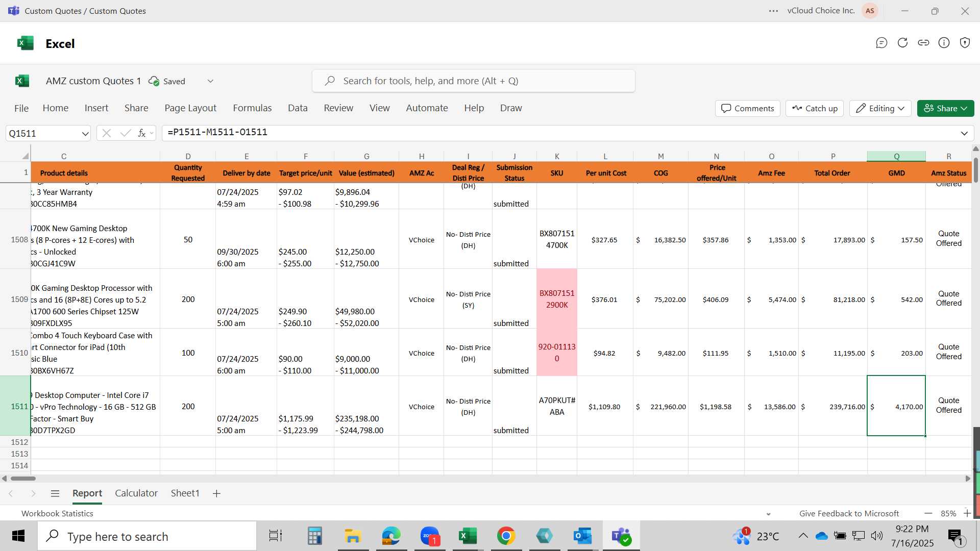
Task: Open the all sheets list icon
Action: click(x=55, y=493)
